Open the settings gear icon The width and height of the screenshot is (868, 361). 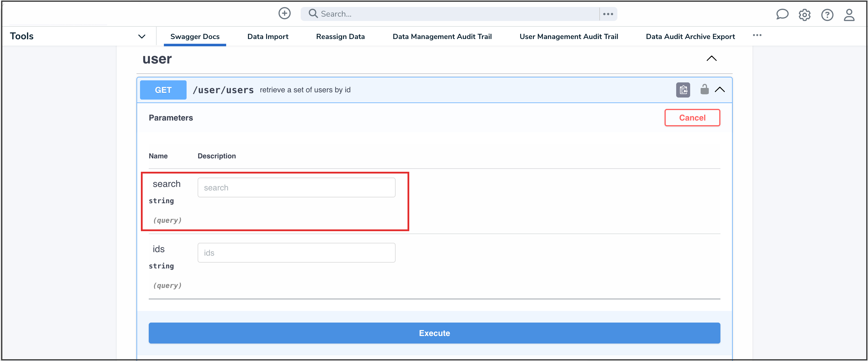pyautogui.click(x=804, y=15)
